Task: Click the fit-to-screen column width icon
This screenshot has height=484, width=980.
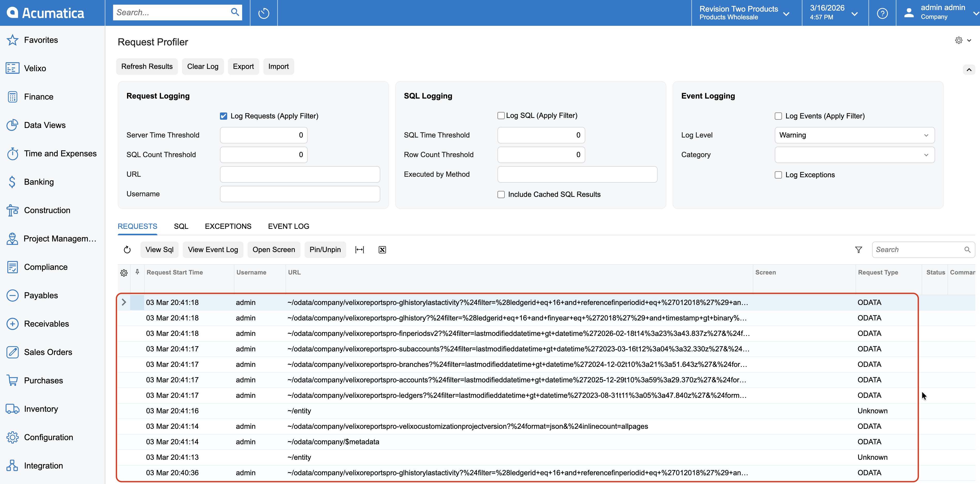Action: 360,250
